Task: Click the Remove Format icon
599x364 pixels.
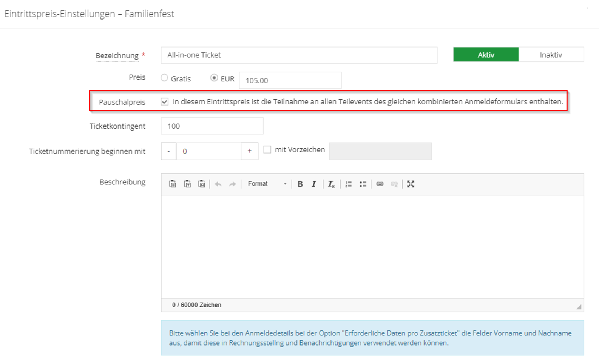Action: tap(331, 184)
